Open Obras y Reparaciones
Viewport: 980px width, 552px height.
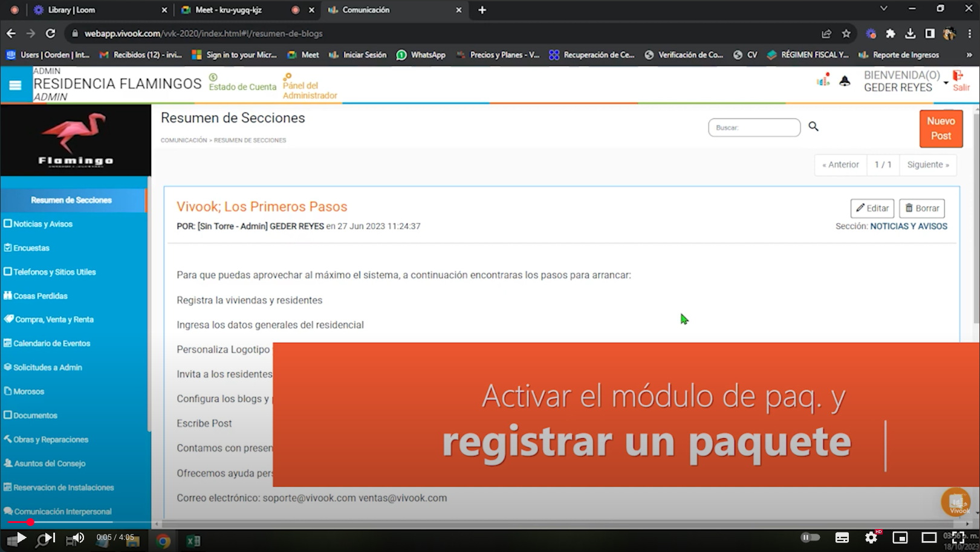click(x=50, y=440)
